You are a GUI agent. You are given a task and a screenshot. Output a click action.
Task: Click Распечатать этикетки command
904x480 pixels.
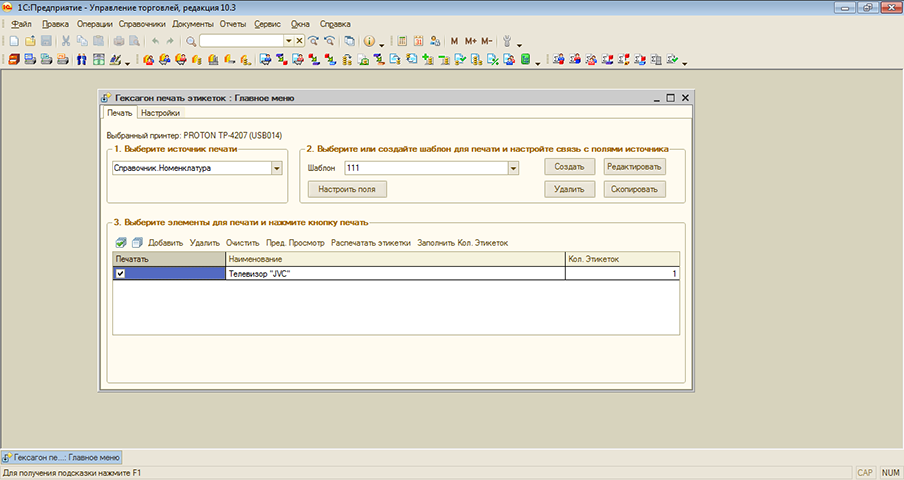click(371, 243)
